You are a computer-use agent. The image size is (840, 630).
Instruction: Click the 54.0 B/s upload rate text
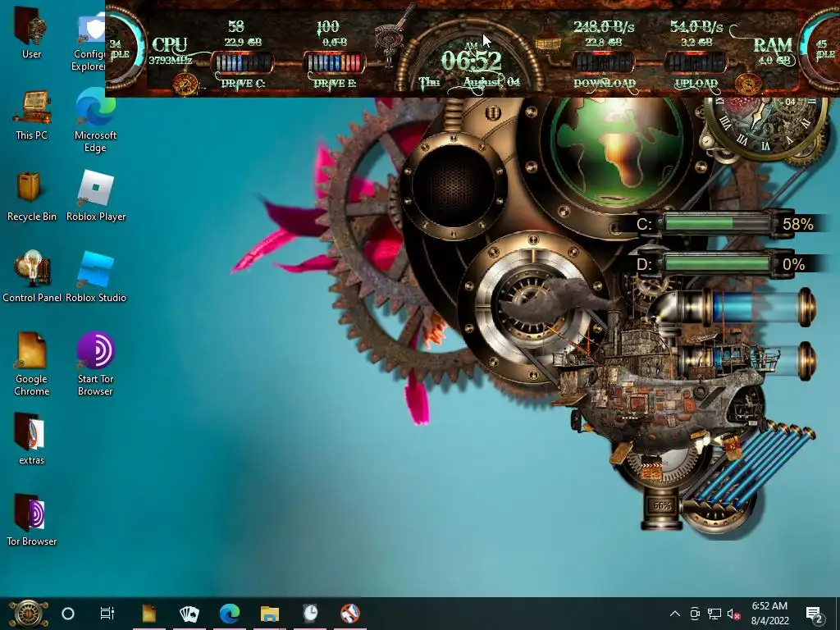696,26
